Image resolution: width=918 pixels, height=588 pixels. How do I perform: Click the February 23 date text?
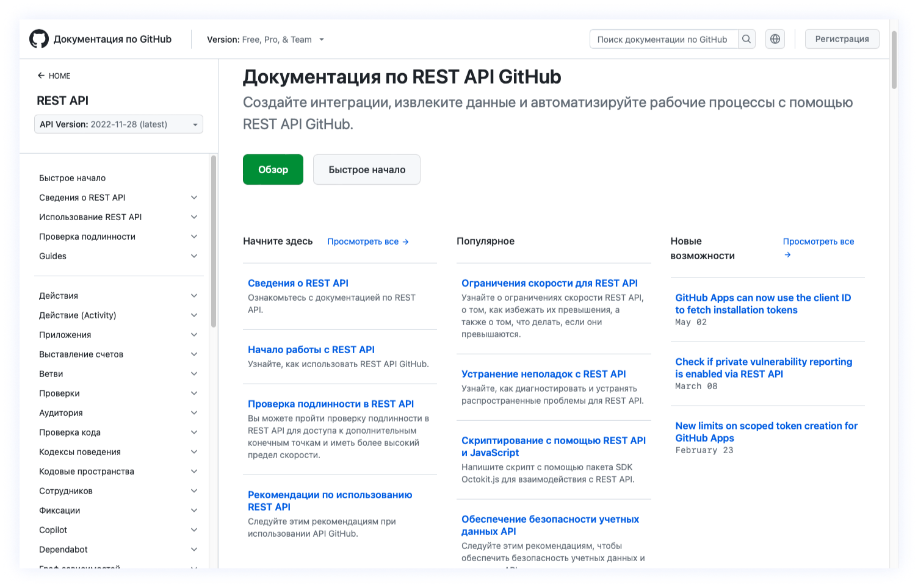pos(704,450)
